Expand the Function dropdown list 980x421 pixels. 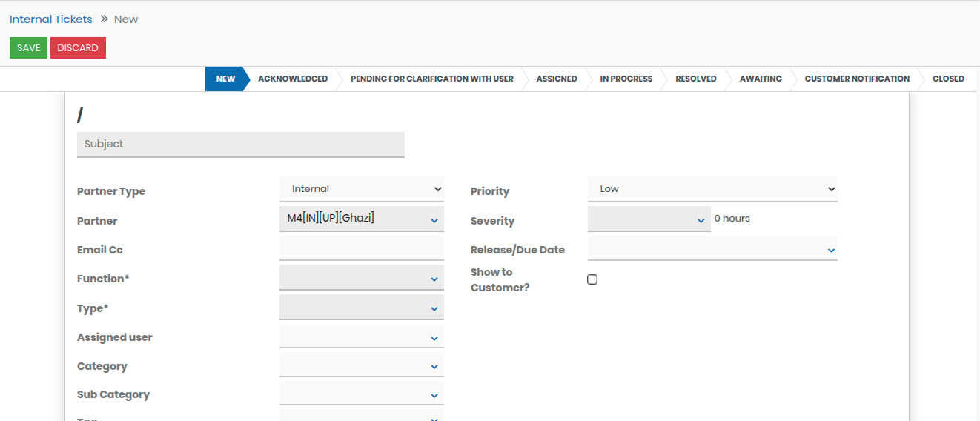pos(361,279)
